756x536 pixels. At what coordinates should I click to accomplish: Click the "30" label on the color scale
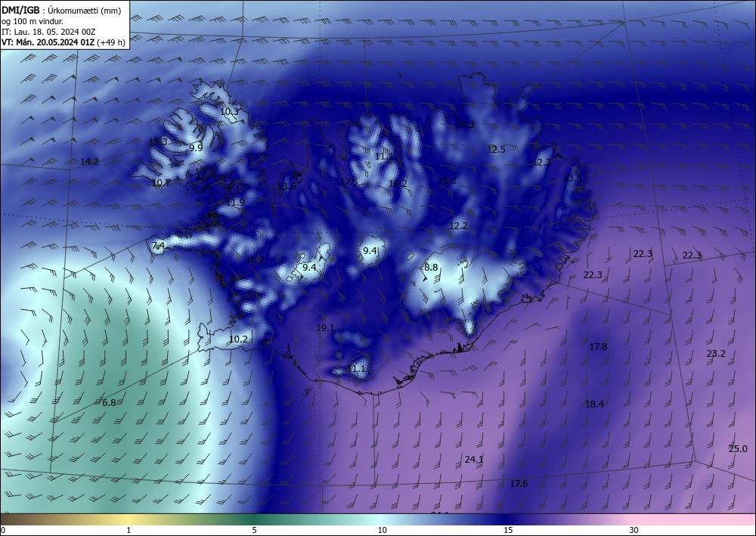[x=634, y=530]
